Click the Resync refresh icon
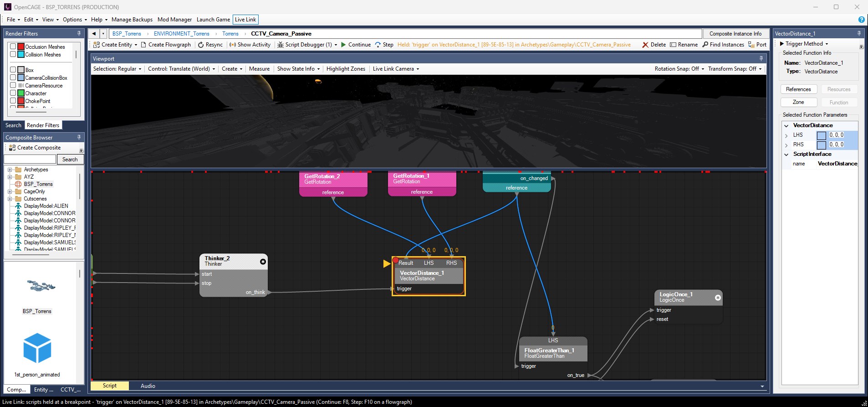The image size is (868, 407). click(201, 45)
